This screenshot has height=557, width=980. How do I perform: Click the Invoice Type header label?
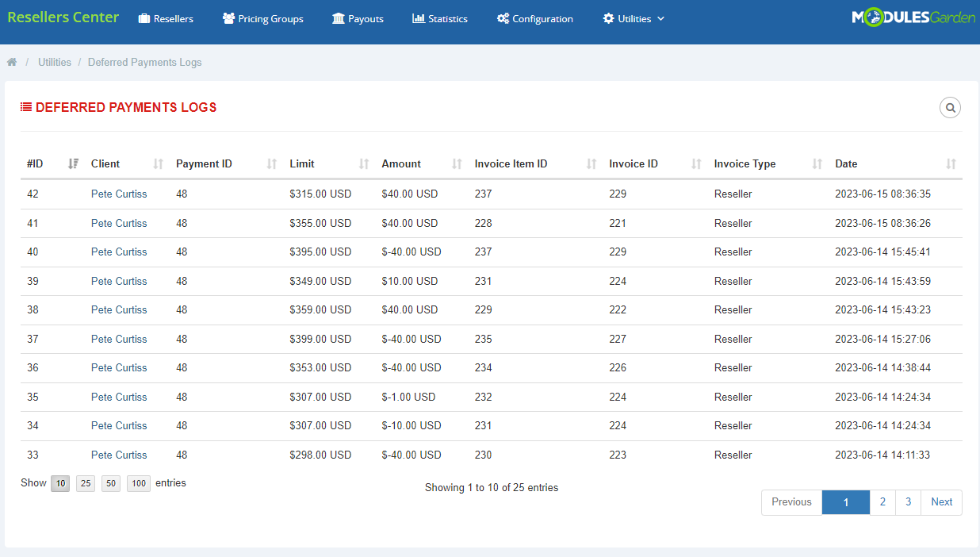(745, 163)
